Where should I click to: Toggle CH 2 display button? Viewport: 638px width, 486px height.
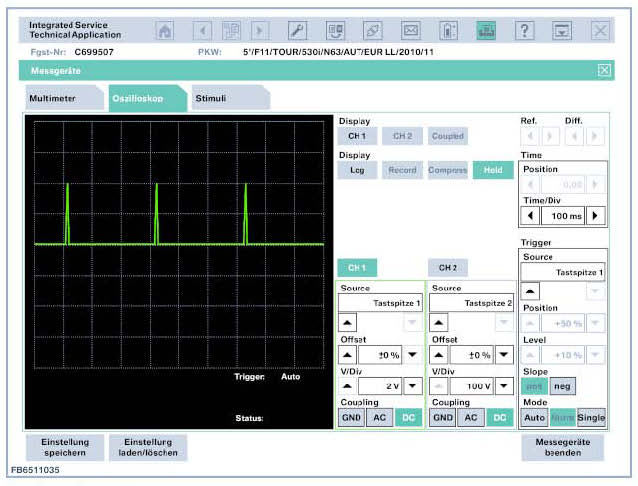(x=402, y=136)
